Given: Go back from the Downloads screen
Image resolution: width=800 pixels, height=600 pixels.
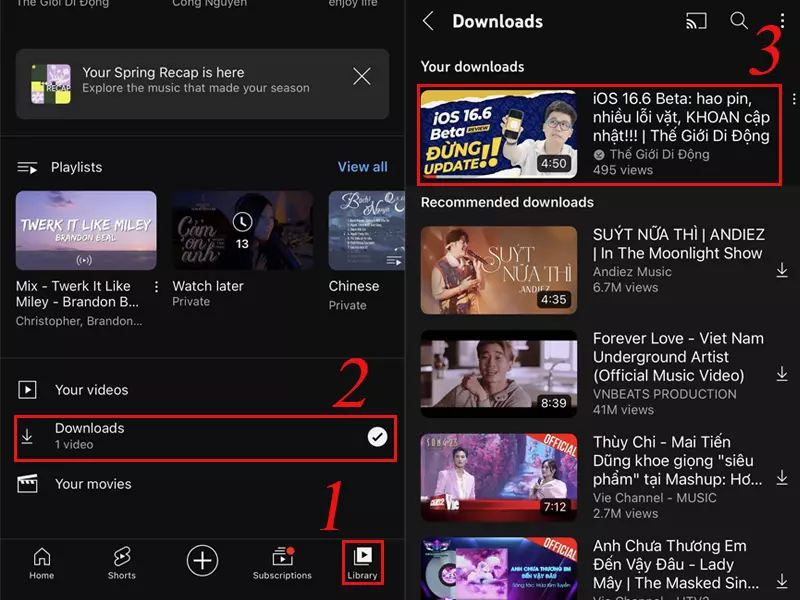Looking at the screenshot, I should (x=429, y=21).
